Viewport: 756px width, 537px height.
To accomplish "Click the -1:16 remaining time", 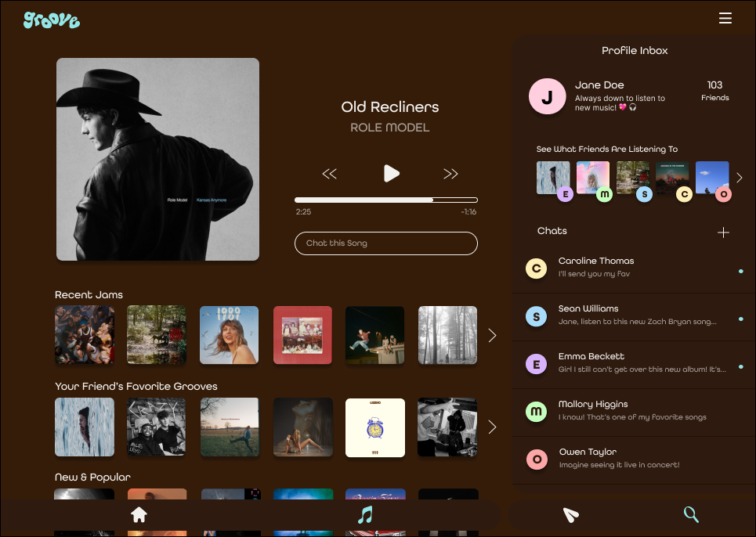I will point(468,212).
